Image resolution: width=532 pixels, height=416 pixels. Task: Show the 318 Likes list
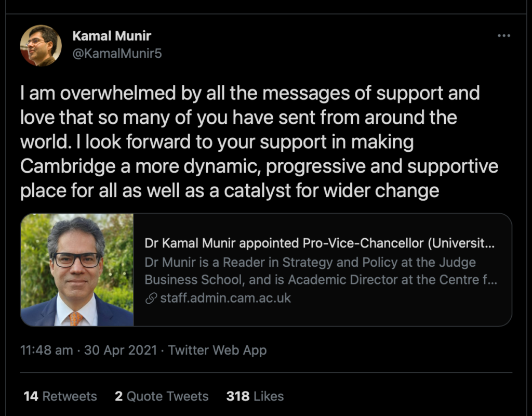[x=255, y=396]
